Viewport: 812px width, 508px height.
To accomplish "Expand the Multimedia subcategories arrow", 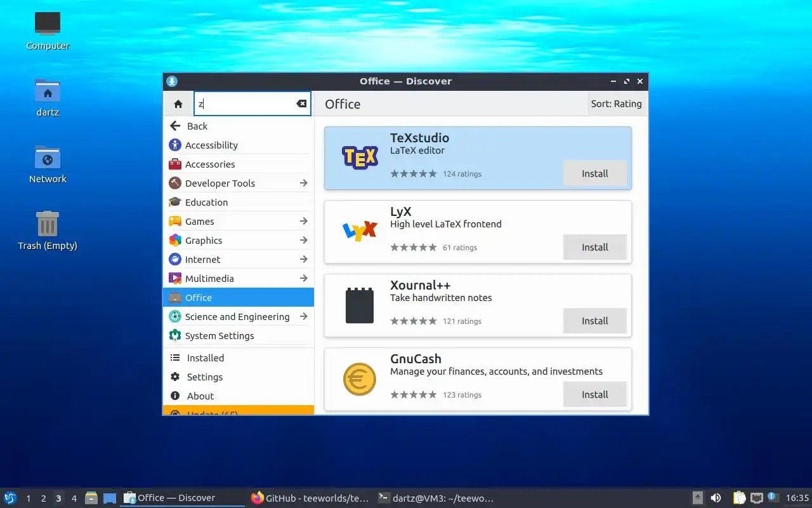I will pyautogui.click(x=304, y=278).
